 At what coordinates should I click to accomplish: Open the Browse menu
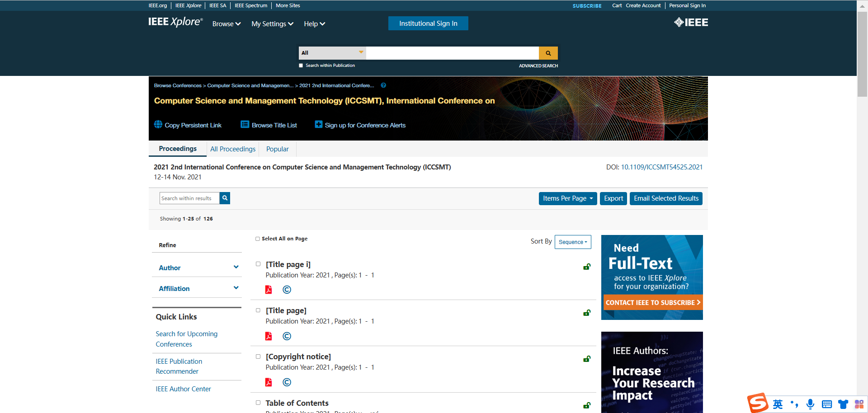pos(226,23)
